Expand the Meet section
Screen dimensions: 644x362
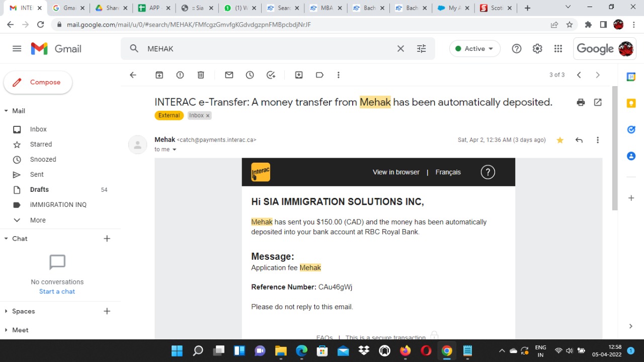tap(6, 330)
